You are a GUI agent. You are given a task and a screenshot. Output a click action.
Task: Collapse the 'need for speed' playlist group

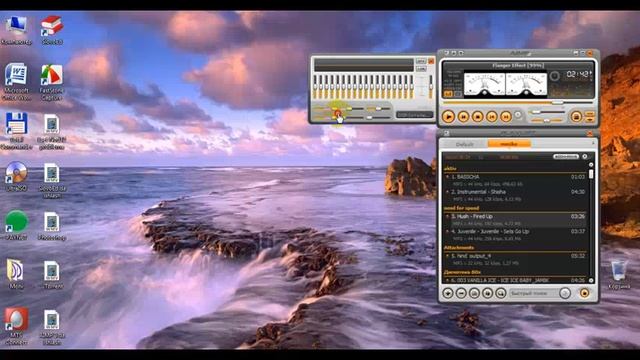click(461, 208)
